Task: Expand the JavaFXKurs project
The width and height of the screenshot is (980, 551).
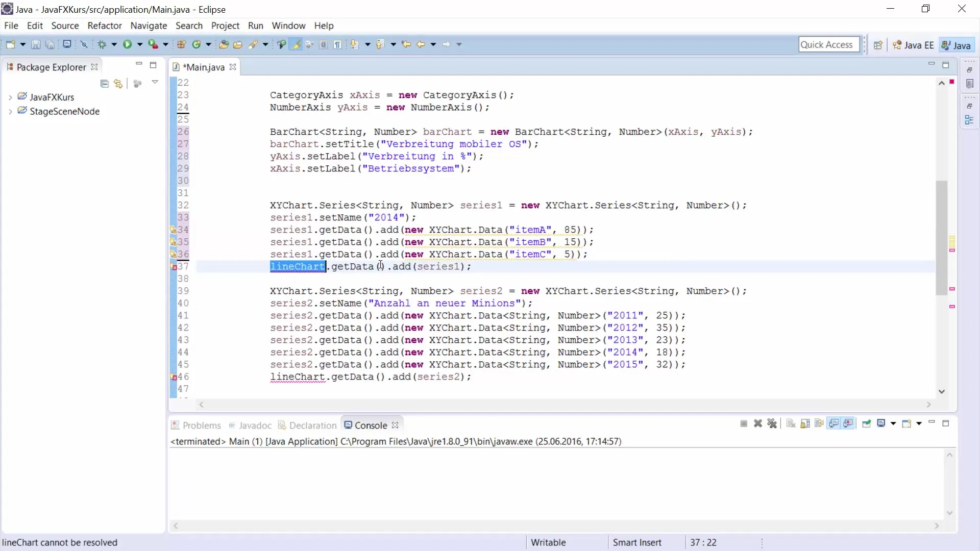Action: [10, 97]
